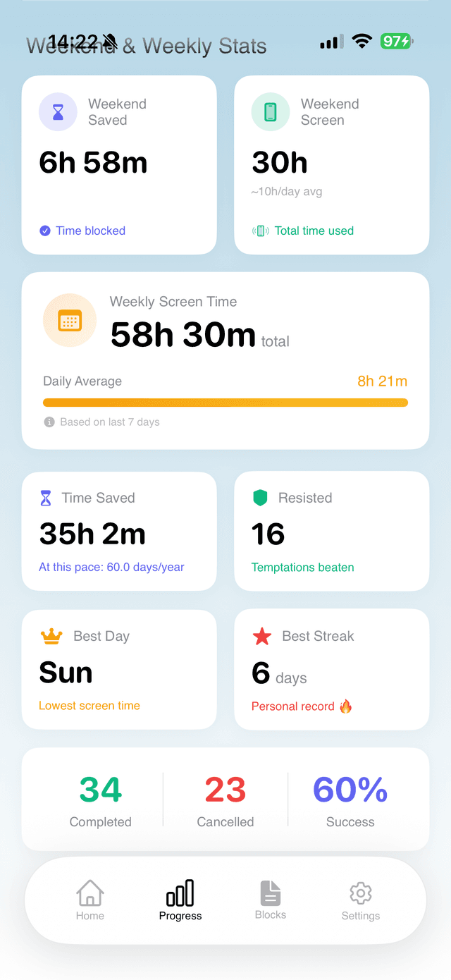Switch to the Home tab
The height and width of the screenshot is (980, 451).
point(90,900)
